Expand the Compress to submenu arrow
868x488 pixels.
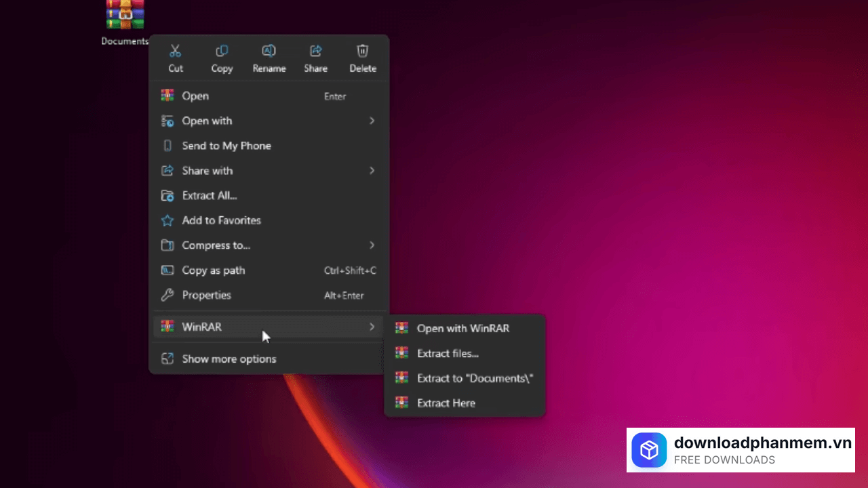point(372,245)
